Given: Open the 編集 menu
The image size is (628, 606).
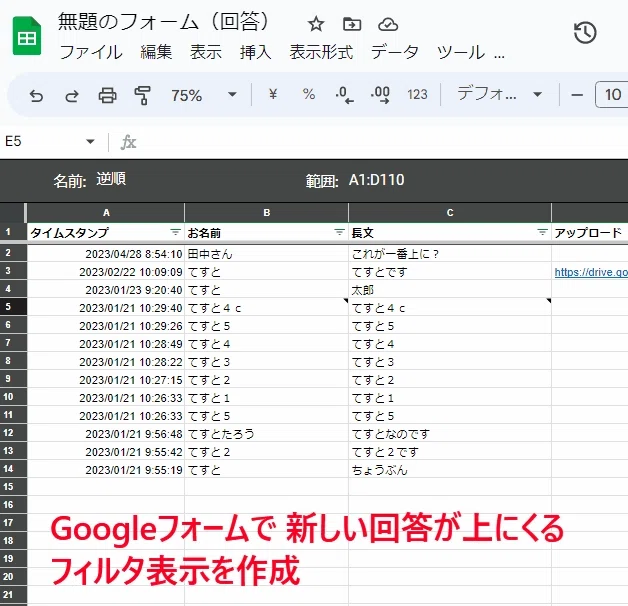Looking at the screenshot, I should [x=156, y=52].
